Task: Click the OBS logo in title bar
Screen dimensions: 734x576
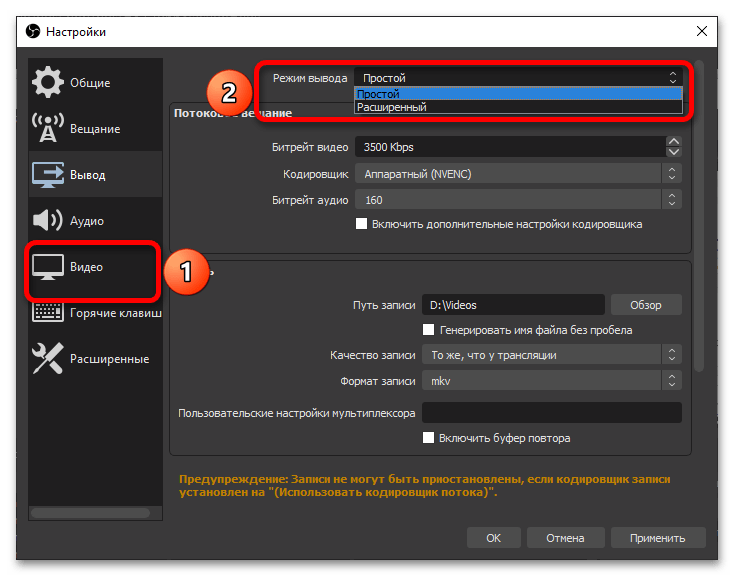Action: point(33,31)
